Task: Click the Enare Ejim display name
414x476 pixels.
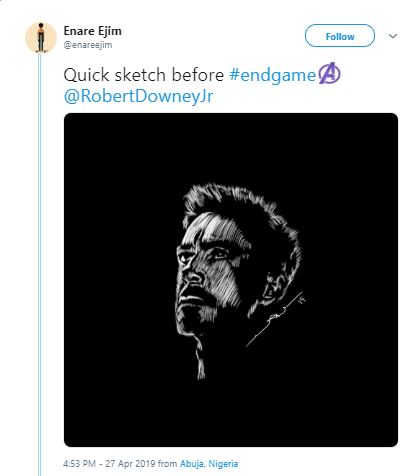Action: point(93,31)
